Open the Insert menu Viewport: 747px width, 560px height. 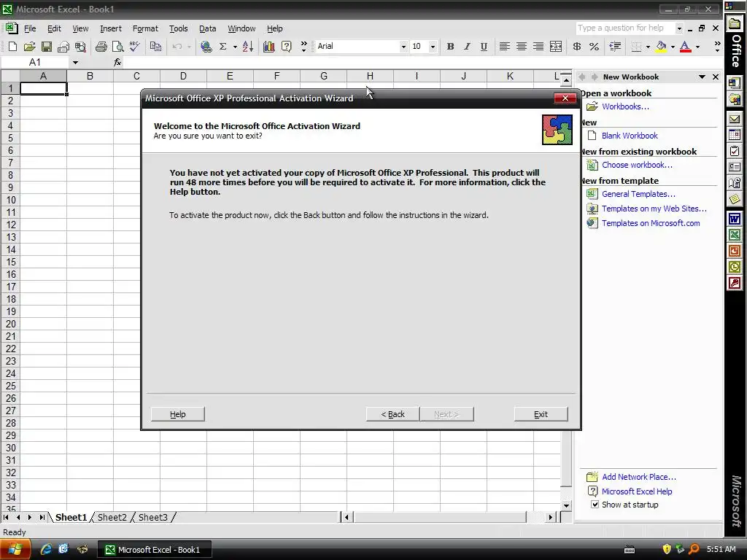click(x=111, y=28)
